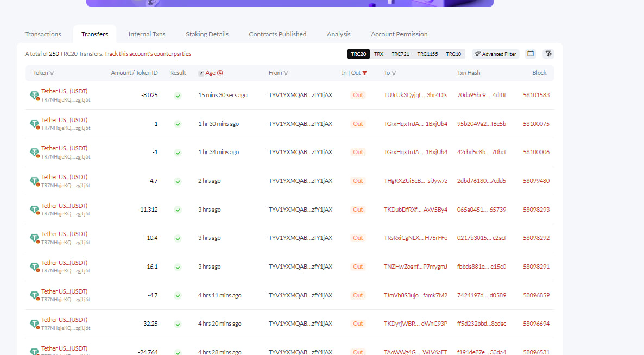The height and width of the screenshot is (355, 644).
Task: Click the Age help question icon
Action: pos(201,73)
